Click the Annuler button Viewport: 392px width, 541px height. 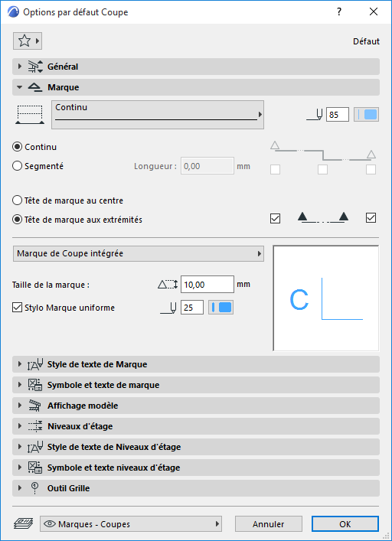(269, 523)
